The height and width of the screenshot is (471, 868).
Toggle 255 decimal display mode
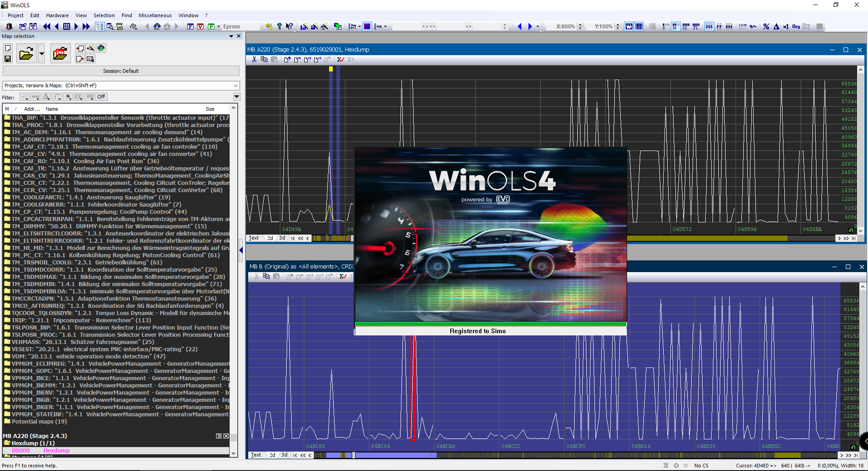point(709,27)
